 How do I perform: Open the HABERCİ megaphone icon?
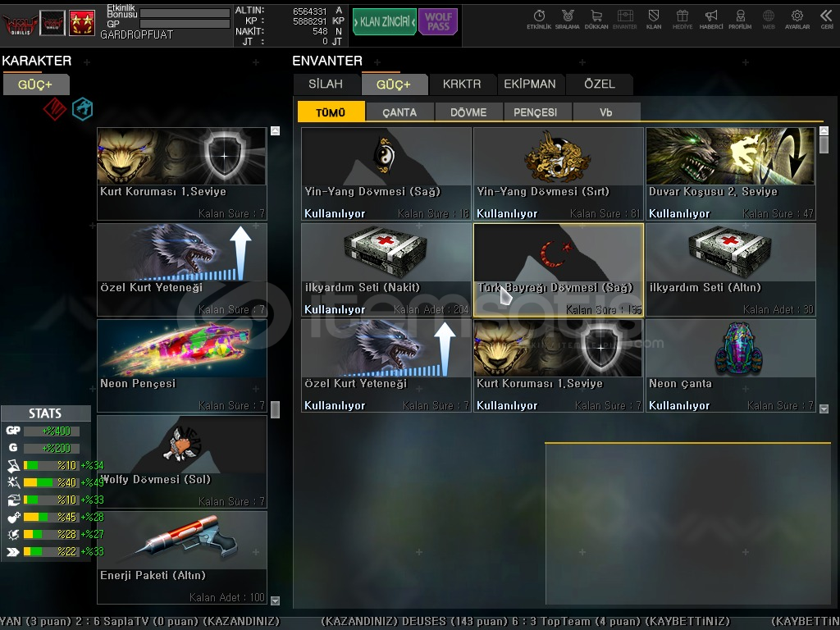point(711,20)
